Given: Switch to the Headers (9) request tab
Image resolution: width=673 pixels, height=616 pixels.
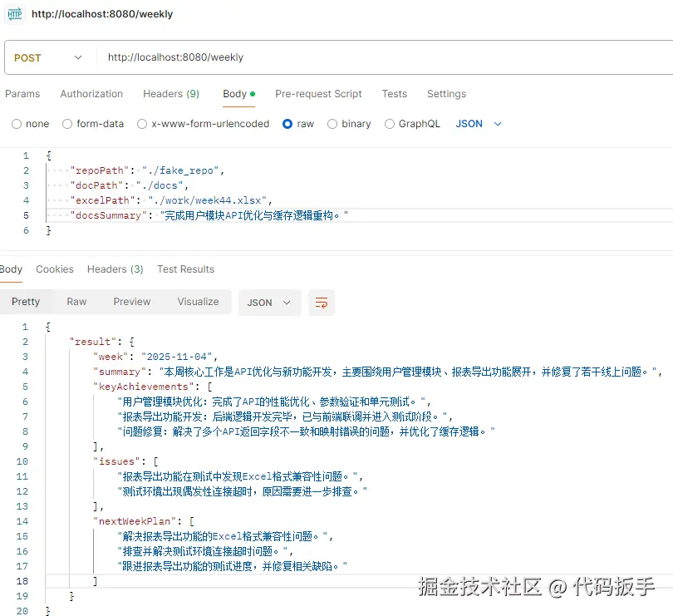Looking at the screenshot, I should tap(170, 94).
